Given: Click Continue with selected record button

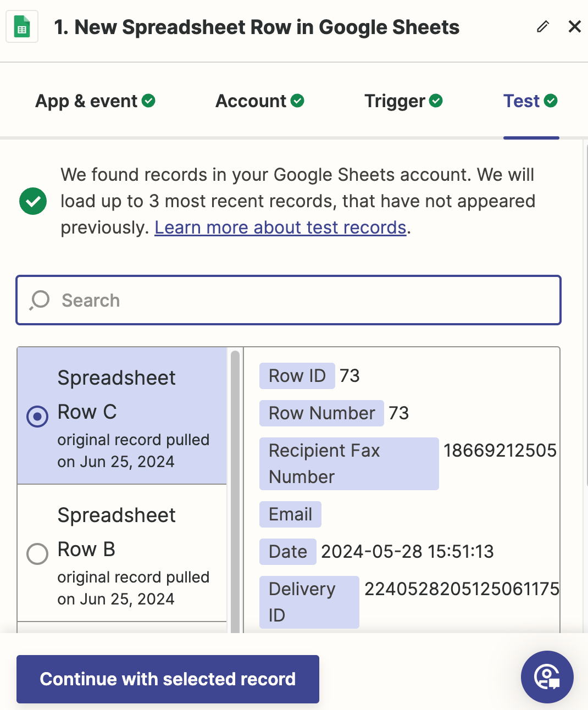Looking at the screenshot, I should (168, 679).
